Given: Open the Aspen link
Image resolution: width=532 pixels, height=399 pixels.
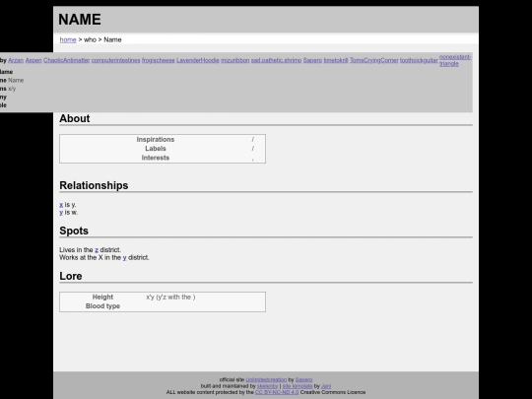Looking at the screenshot, I should click(33, 60).
